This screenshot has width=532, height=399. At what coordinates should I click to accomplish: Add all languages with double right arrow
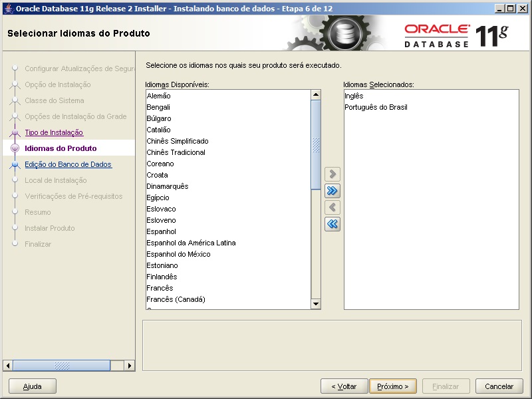click(332, 191)
